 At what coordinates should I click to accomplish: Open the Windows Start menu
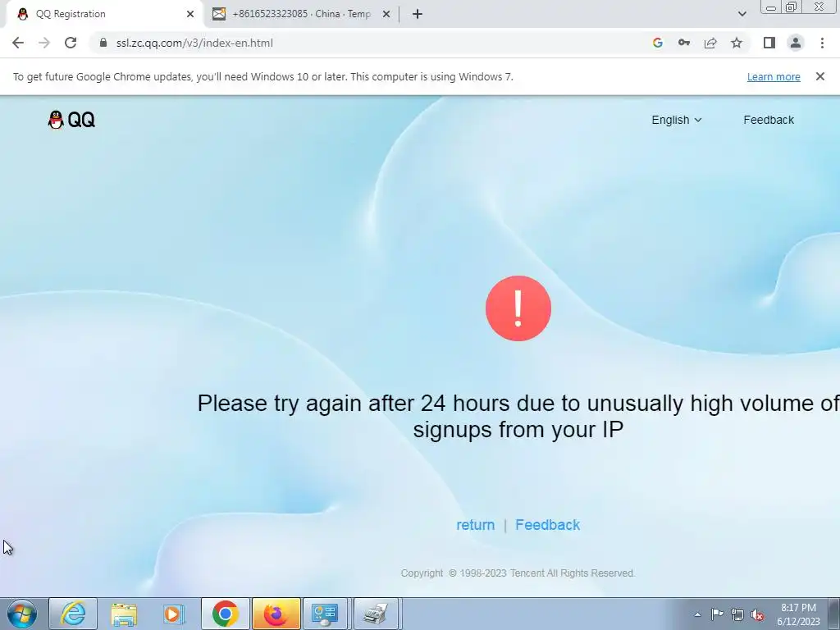[21, 614]
